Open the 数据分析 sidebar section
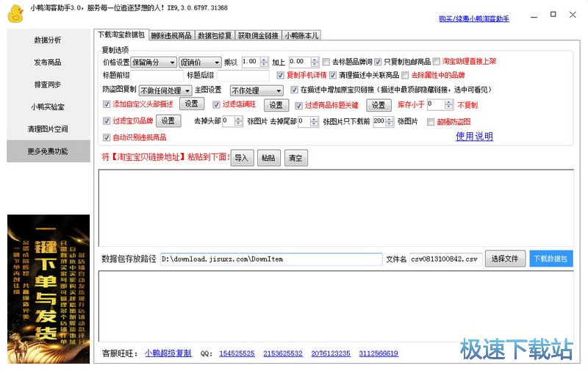 click(48, 40)
